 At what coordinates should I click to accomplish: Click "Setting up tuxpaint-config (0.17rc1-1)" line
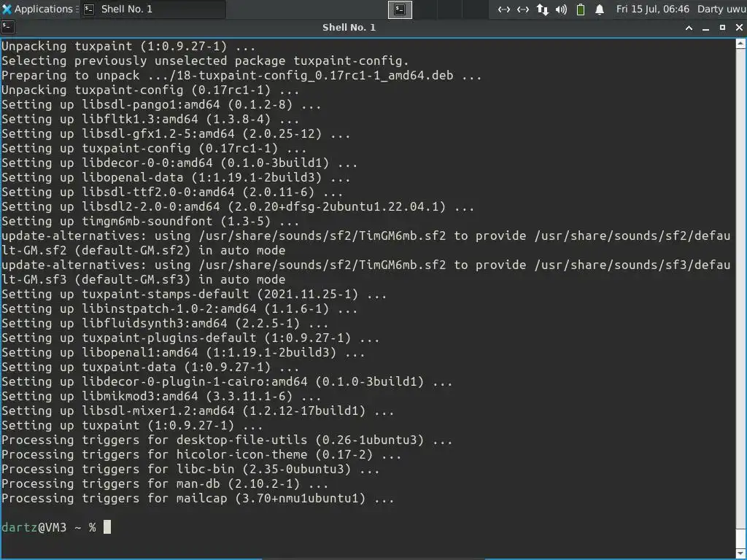coord(154,149)
